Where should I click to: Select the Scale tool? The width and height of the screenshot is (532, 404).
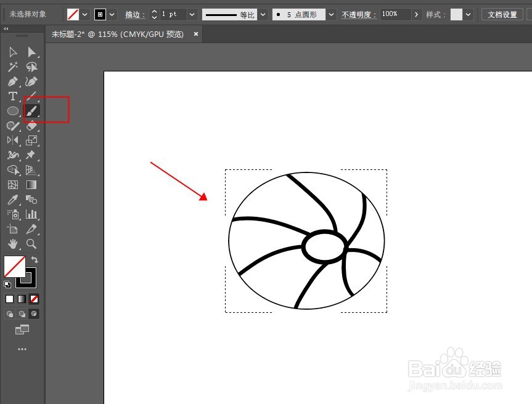[31, 140]
